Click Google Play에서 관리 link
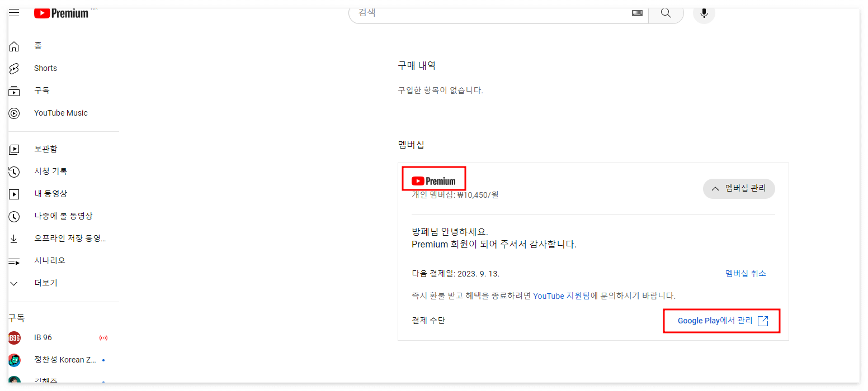Screen dimensions: 868x391 pos(715,321)
